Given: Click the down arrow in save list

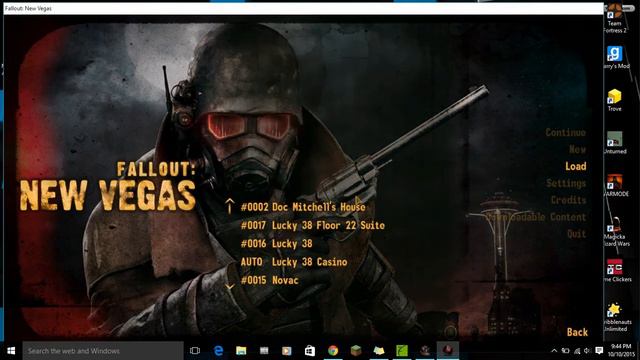Looking at the screenshot, I should pyautogui.click(x=230, y=287).
